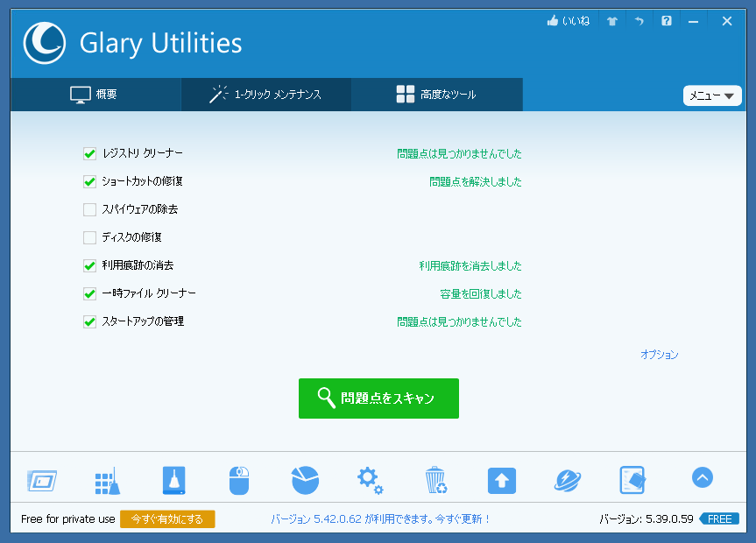
Task: Open the Browser Assistant planet icon
Action: pyautogui.click(x=568, y=481)
